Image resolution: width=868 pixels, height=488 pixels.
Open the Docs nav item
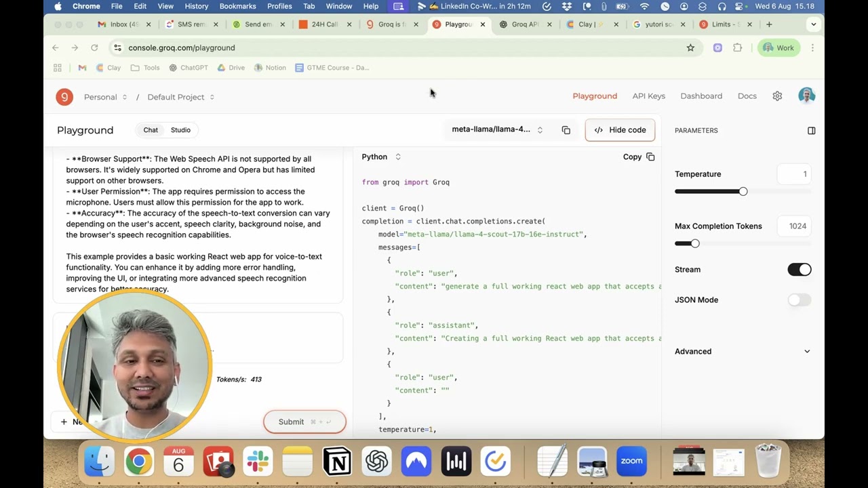click(747, 96)
